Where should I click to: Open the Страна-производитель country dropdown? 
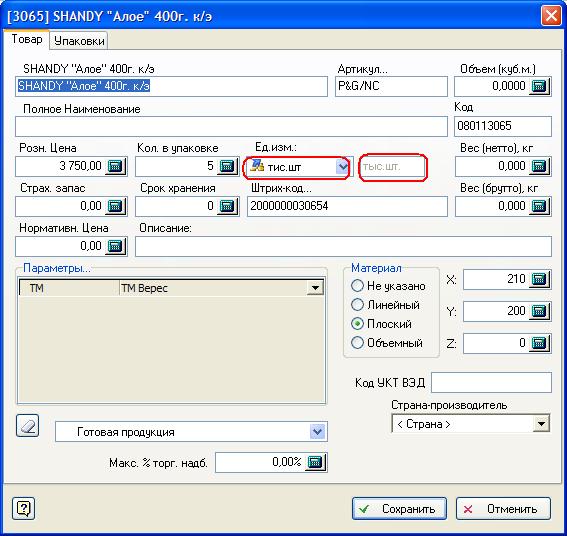click(541, 424)
